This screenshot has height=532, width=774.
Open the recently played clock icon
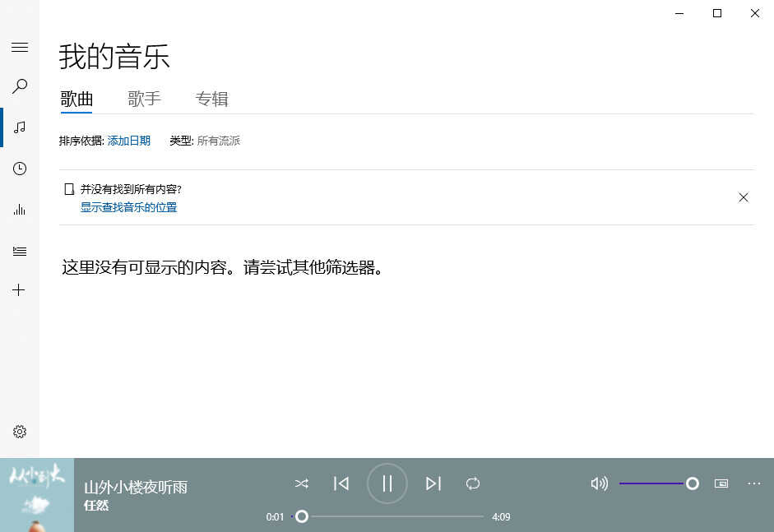click(20, 169)
